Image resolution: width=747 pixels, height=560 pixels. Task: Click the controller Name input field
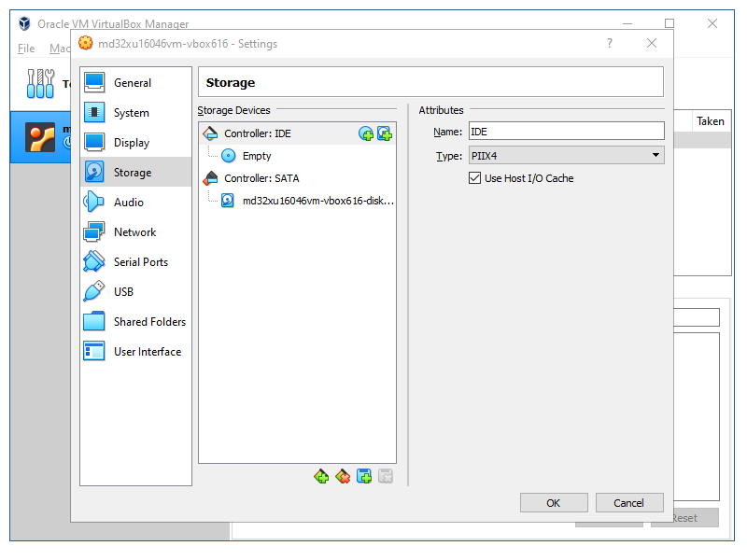click(565, 132)
